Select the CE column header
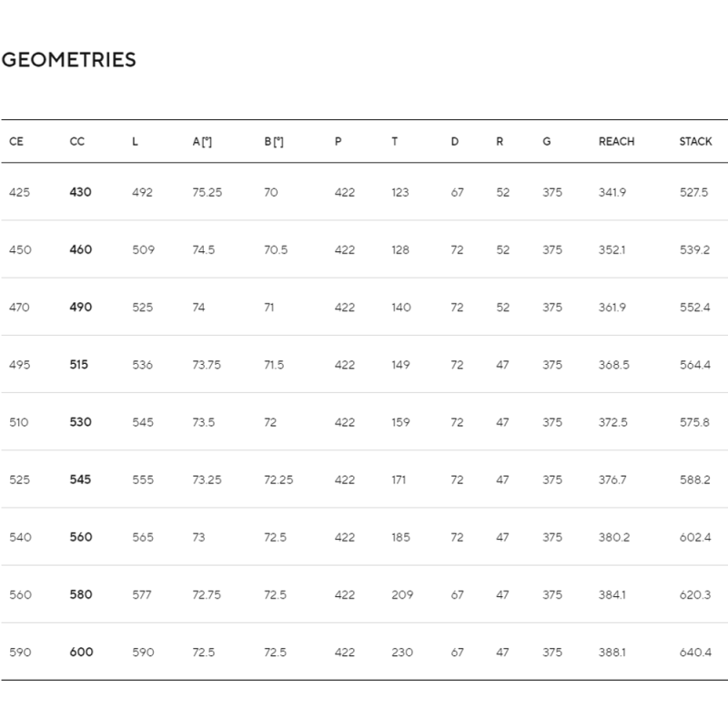 16,142
